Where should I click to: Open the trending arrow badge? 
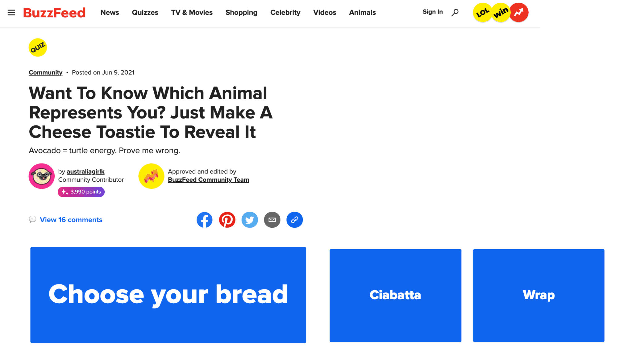(x=519, y=13)
